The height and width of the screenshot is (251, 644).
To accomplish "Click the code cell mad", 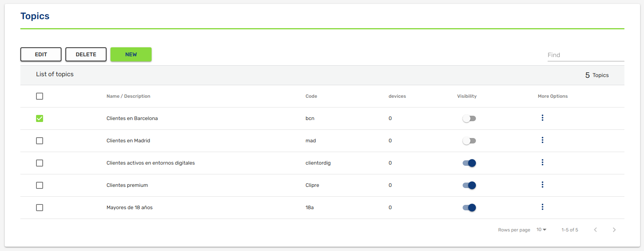I will tap(311, 141).
